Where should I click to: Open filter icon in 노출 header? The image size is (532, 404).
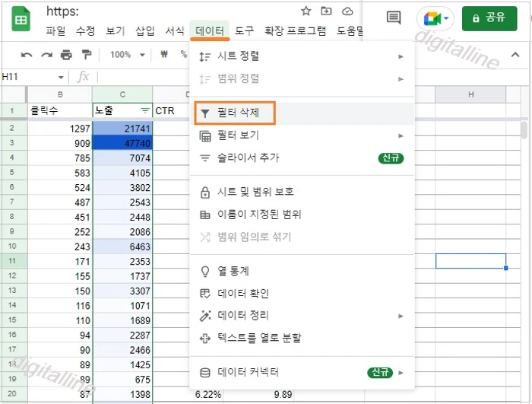(x=145, y=110)
